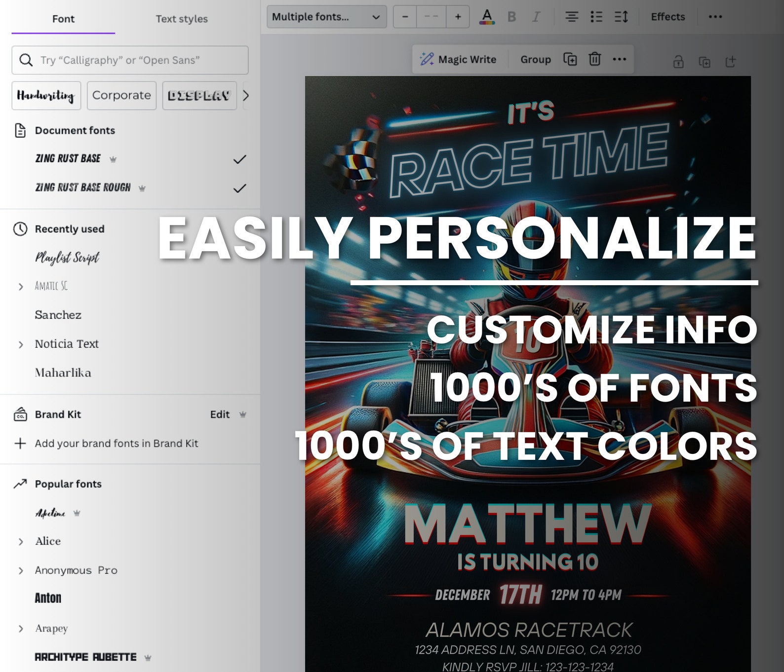Add a new page icon

click(730, 62)
